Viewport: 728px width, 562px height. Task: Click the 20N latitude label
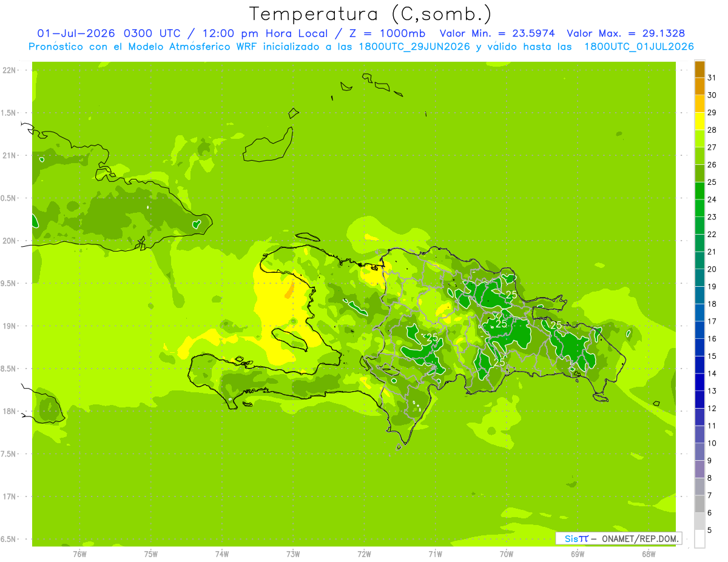[x=10, y=241]
